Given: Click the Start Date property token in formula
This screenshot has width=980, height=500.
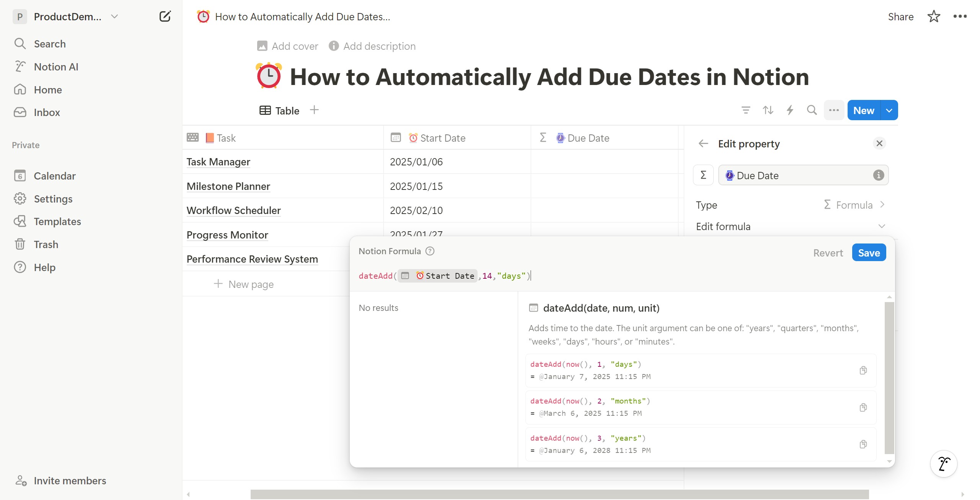Looking at the screenshot, I should click(437, 276).
